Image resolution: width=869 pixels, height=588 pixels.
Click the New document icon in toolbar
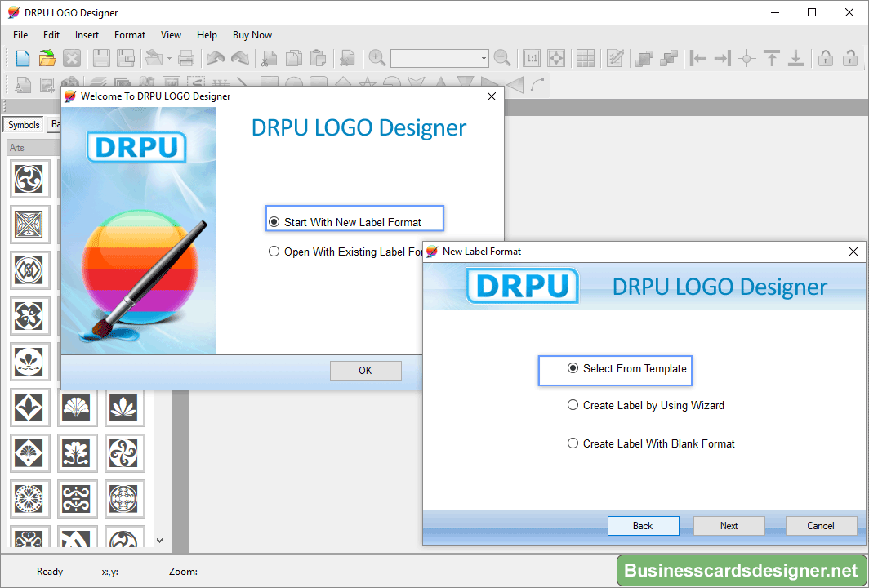[23, 58]
